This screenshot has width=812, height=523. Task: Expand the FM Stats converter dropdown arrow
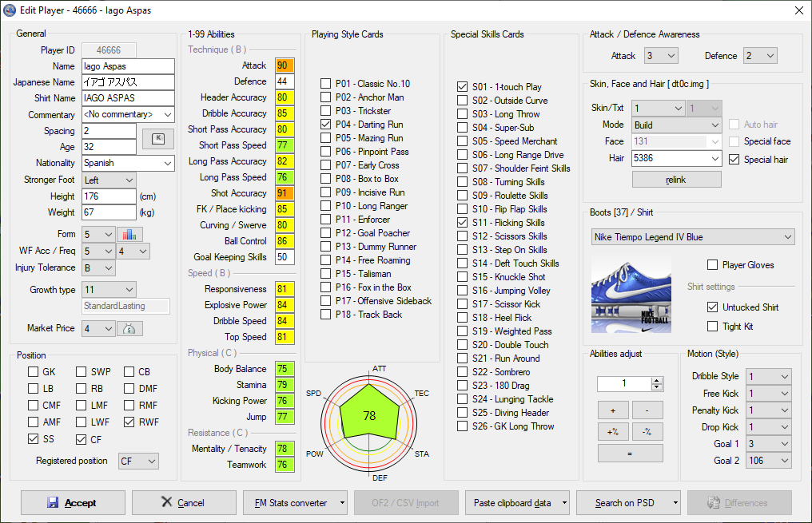pos(342,502)
